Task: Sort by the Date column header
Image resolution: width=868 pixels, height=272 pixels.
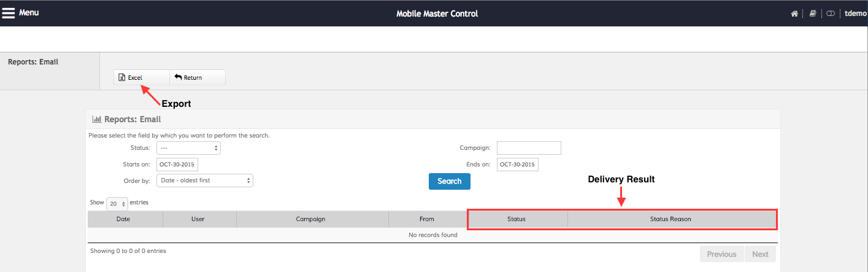Action: click(123, 219)
